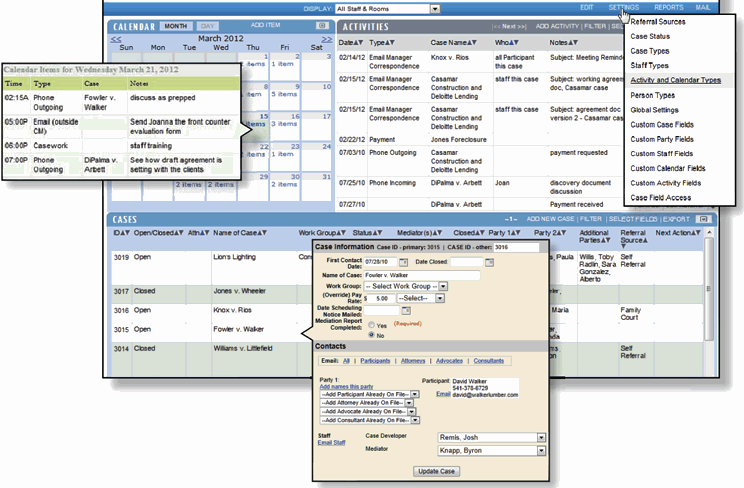Choose Referral Sources from Settings menu
This screenshot has height=488, width=744.
point(658,22)
